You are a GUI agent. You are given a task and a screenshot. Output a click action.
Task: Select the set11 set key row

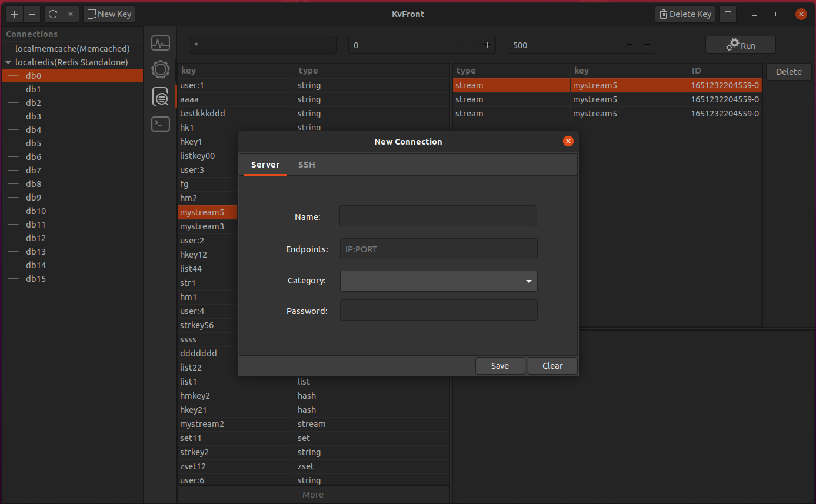tap(313, 438)
